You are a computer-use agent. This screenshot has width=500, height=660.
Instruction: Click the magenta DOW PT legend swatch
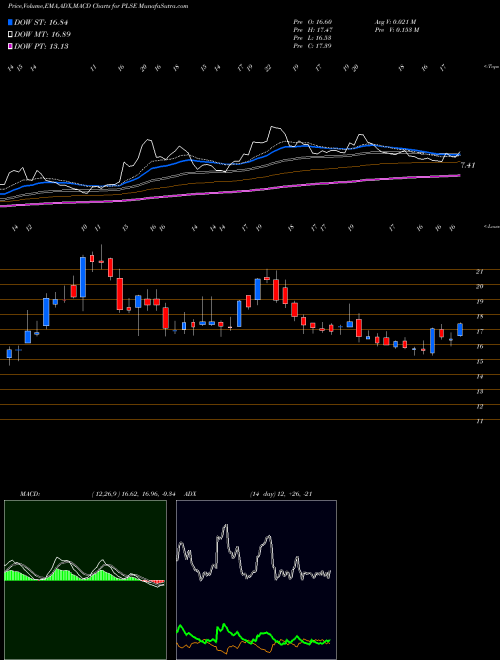pos(10,46)
